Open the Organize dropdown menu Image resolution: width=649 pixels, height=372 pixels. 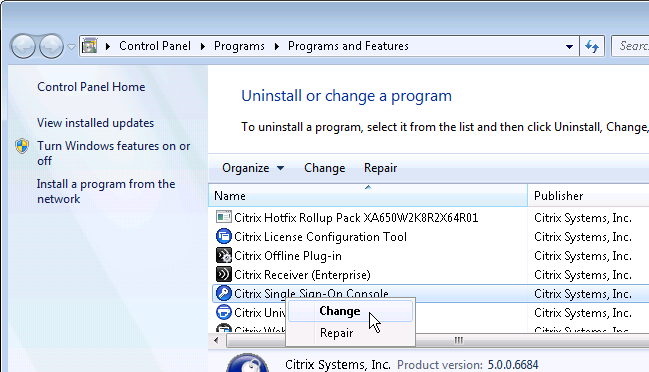(x=253, y=168)
